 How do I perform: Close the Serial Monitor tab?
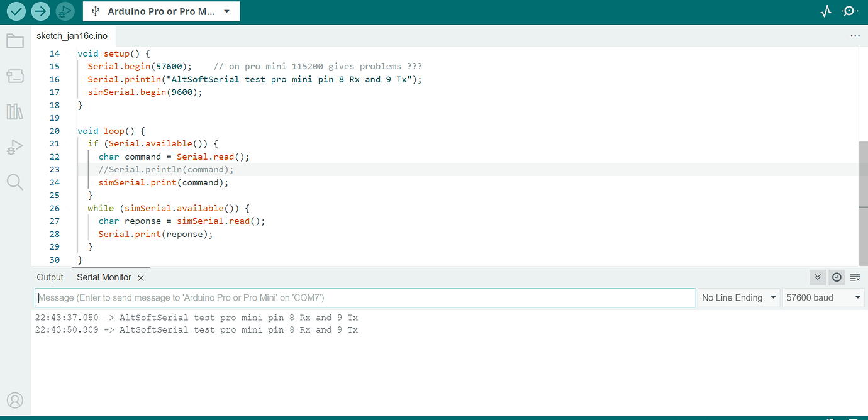(x=141, y=277)
